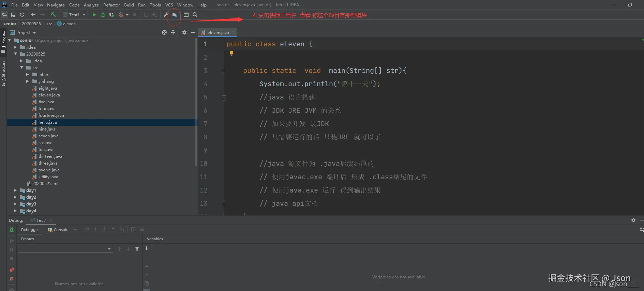Collapse the 20200525 folder
This screenshot has width=644, height=291.
[x=15, y=54]
